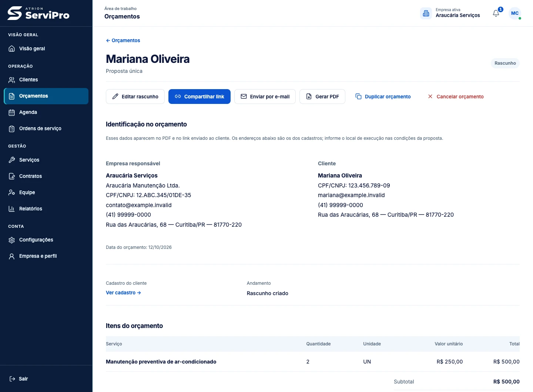The image size is (533, 392).
Task: Click the MC user avatar
Action: click(515, 13)
